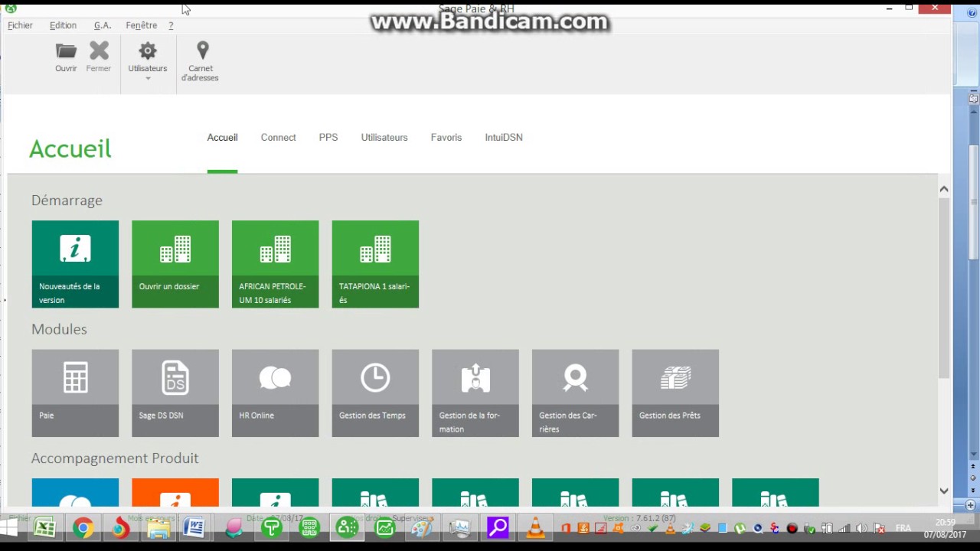Launch the Gestion des Carrières module

coord(575,393)
